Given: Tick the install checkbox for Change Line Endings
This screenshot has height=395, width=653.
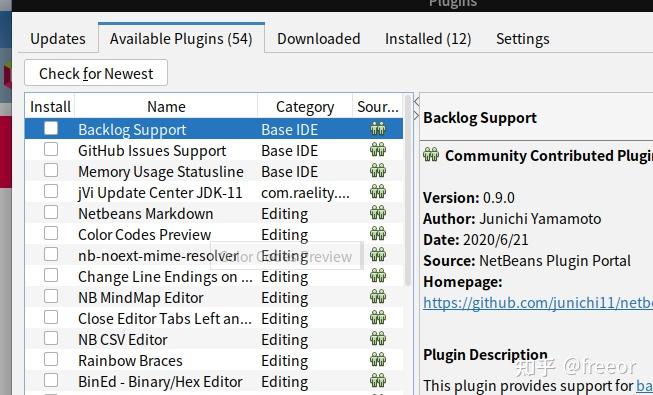Looking at the screenshot, I should 51,275.
